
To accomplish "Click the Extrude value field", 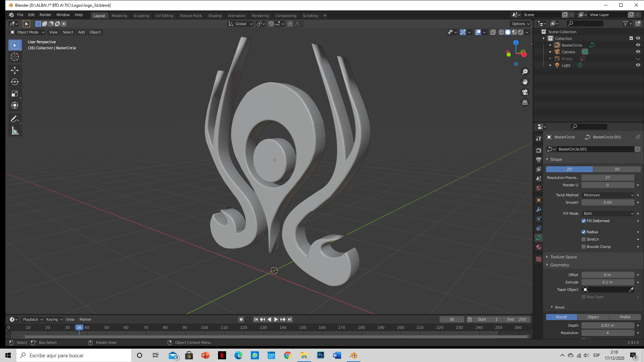I will click(x=607, y=282).
